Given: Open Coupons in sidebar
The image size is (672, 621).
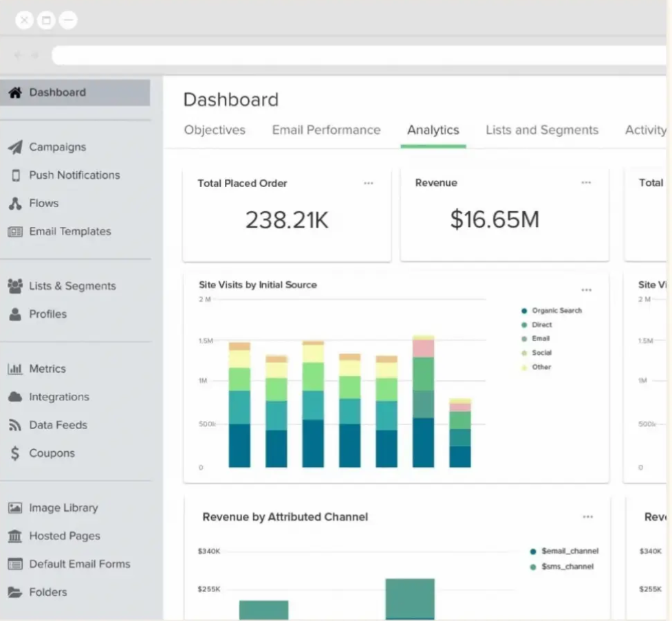Looking at the screenshot, I should [x=52, y=453].
